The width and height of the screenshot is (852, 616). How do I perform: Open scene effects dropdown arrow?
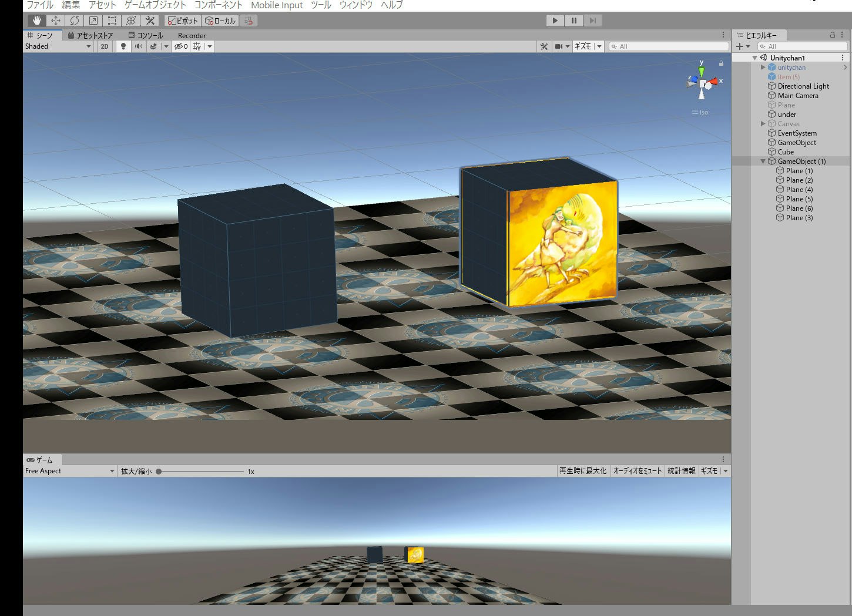coord(166,46)
